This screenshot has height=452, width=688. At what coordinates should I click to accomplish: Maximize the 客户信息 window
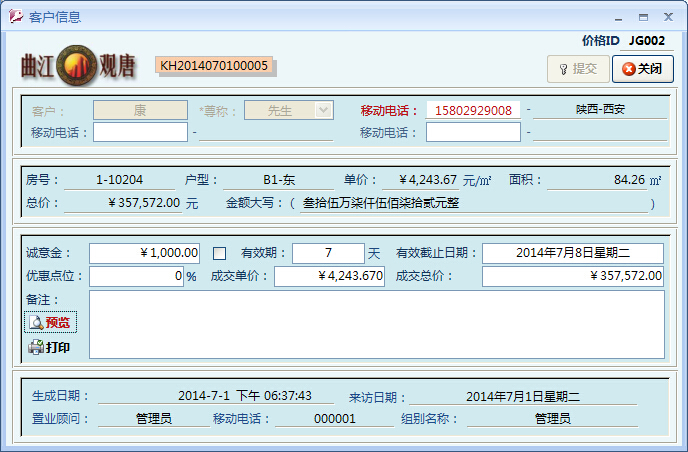[643, 18]
